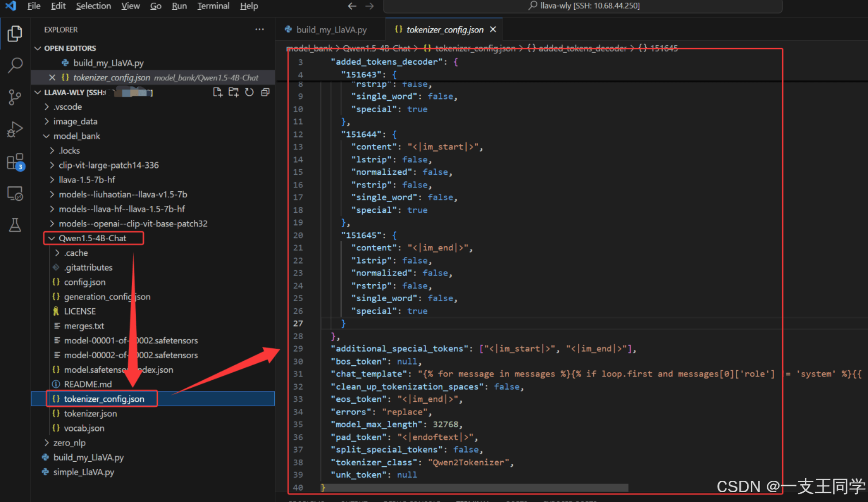Click Collapse Folders in Explorer icon

(x=265, y=92)
